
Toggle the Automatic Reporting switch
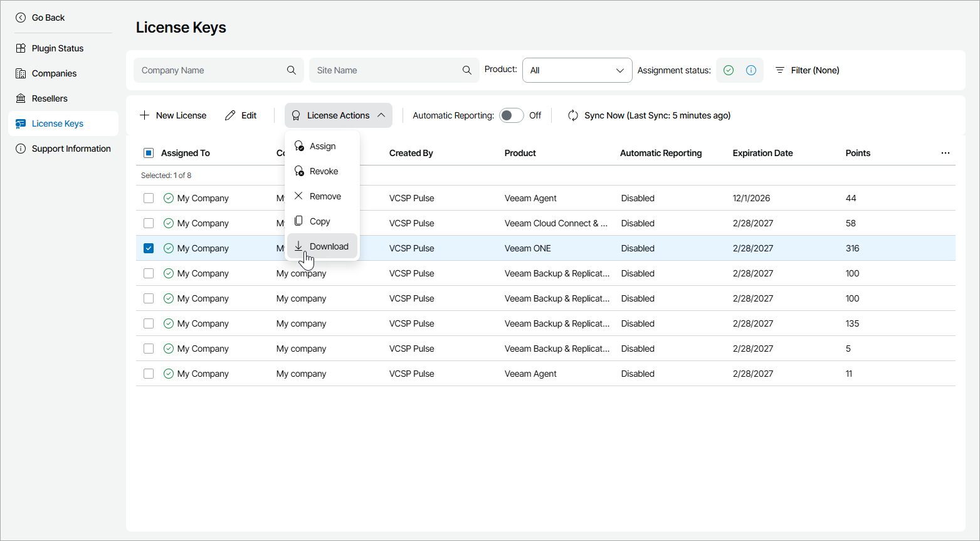coord(511,115)
